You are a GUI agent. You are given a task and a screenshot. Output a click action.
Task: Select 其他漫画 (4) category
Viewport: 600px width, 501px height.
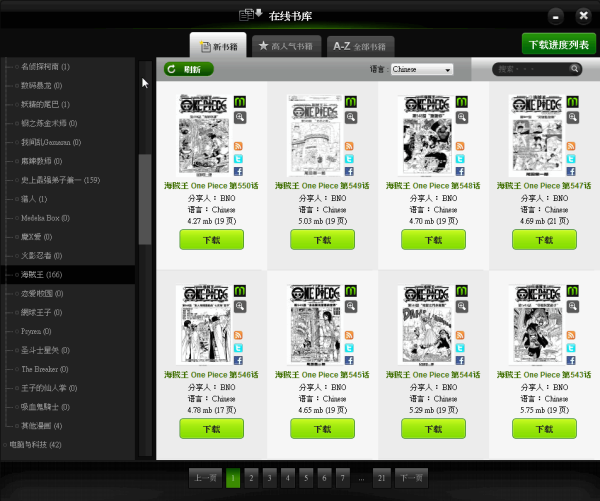(41, 426)
